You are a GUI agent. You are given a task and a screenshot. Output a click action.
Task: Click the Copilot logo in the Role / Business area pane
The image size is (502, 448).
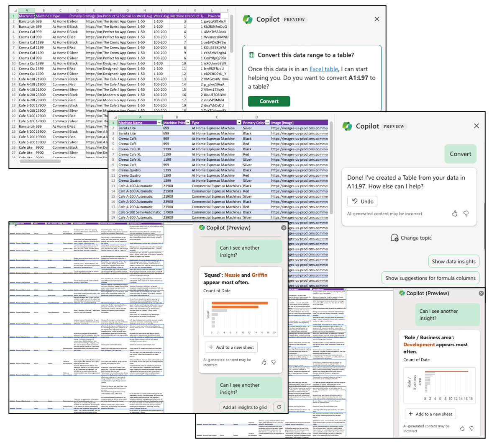coord(402,293)
